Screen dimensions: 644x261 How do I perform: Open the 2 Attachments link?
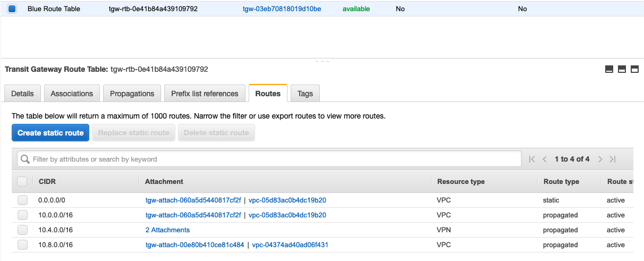point(167,230)
